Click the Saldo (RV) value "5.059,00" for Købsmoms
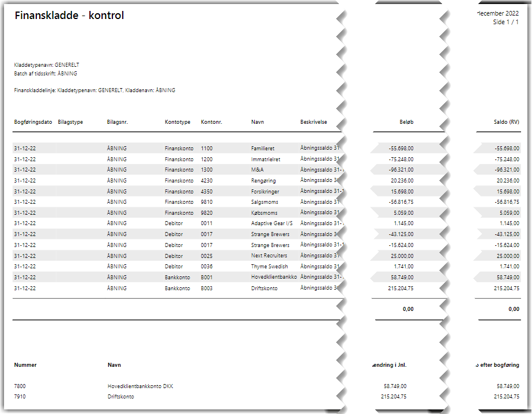This screenshot has width=532, height=414. tap(510, 213)
